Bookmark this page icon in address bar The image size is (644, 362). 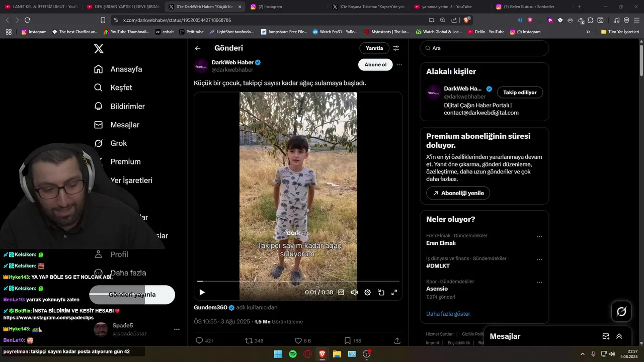pos(103,20)
